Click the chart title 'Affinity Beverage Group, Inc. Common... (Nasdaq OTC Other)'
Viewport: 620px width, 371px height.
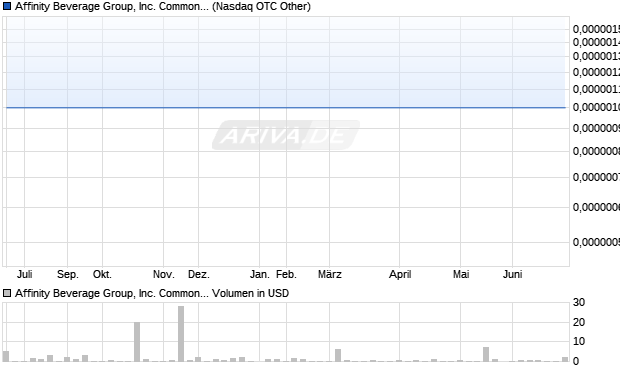pyautogui.click(x=163, y=6)
